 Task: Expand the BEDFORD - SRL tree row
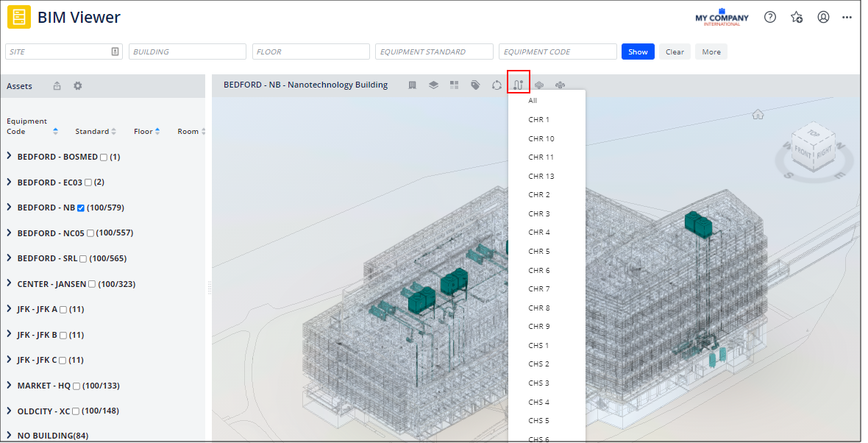pyautogui.click(x=9, y=258)
